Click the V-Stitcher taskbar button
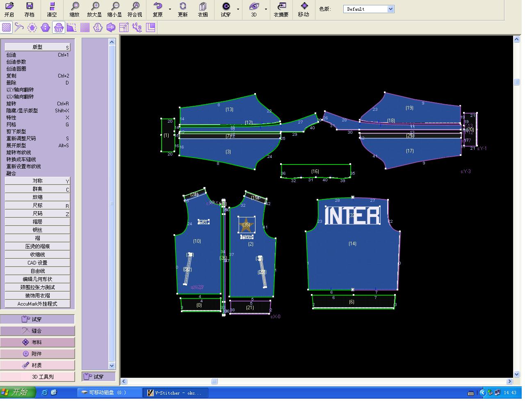Screen dimensions: 525x420 (x=176, y=393)
